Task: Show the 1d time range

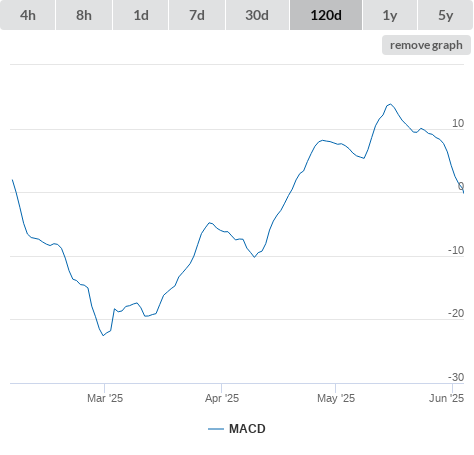Action: pyautogui.click(x=141, y=15)
